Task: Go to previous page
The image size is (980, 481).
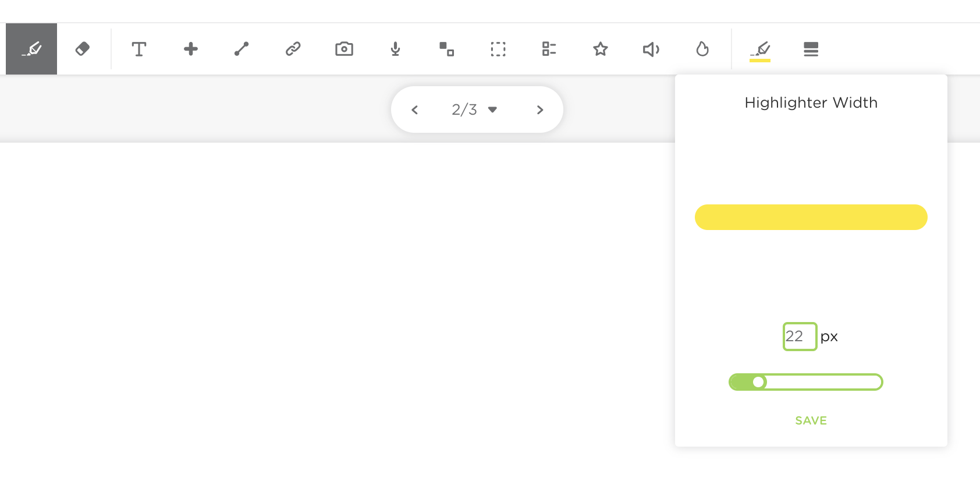Action: pyautogui.click(x=414, y=109)
